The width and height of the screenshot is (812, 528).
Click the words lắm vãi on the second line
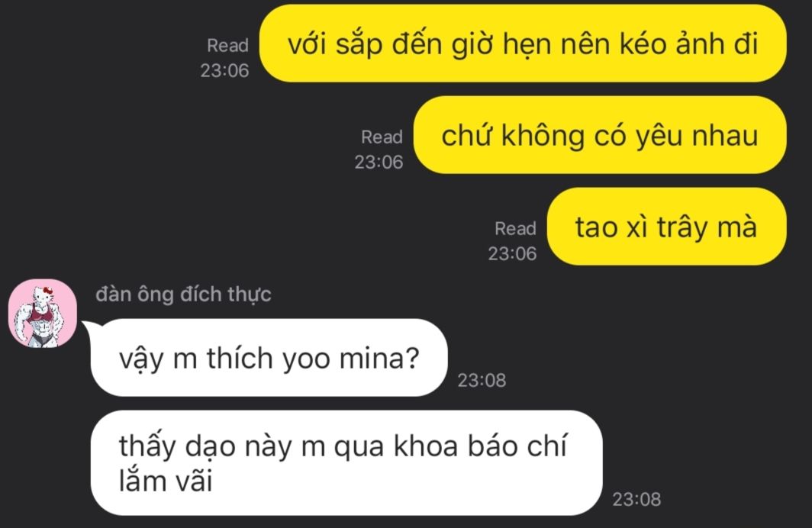pyautogui.click(x=166, y=481)
